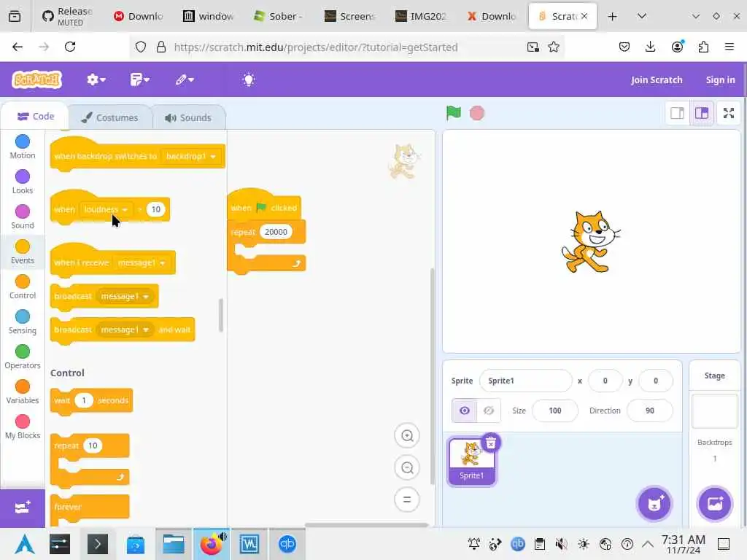Select the Sensing block category
This screenshot has width=747, height=560.
click(23, 322)
